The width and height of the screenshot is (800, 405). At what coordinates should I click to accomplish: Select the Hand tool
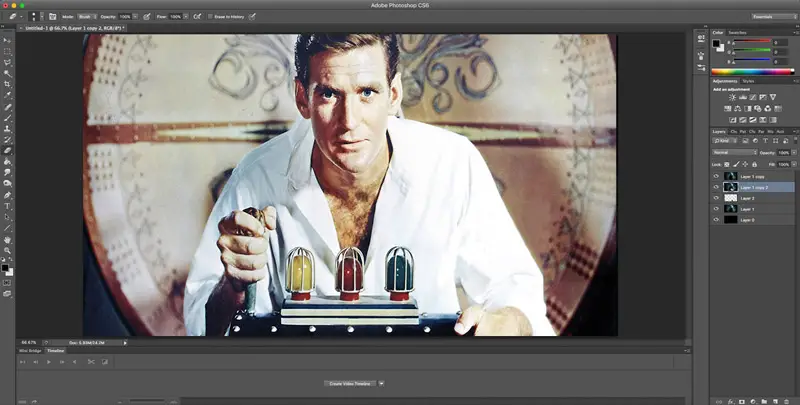[x=7, y=240]
